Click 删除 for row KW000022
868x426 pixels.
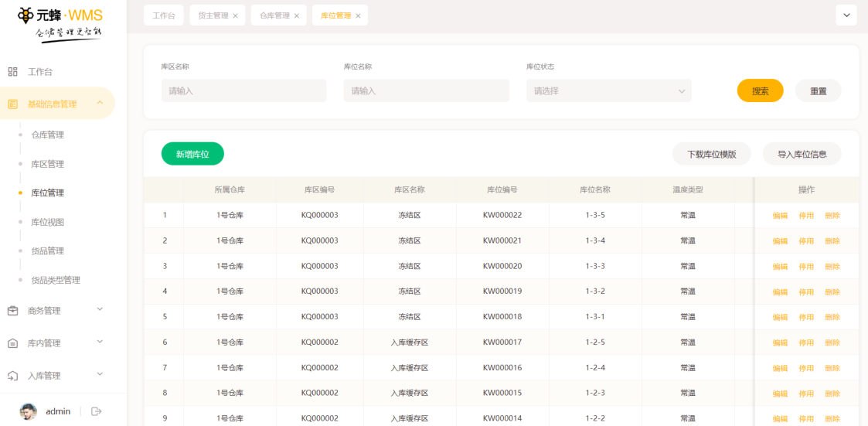coord(832,216)
